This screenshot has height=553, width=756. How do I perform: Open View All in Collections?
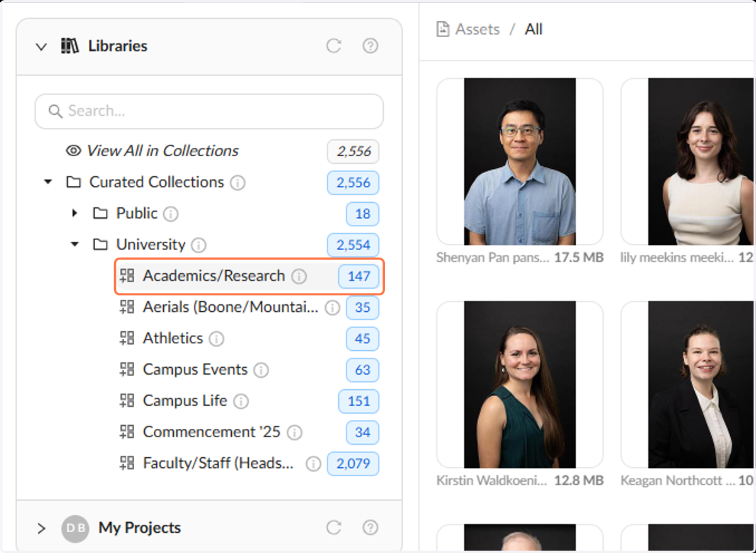(162, 151)
